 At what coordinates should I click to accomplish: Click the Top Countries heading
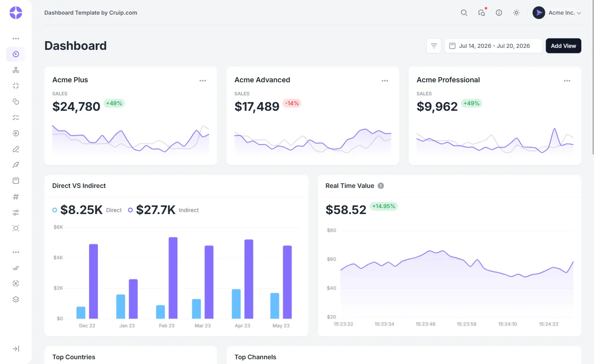pos(74,357)
